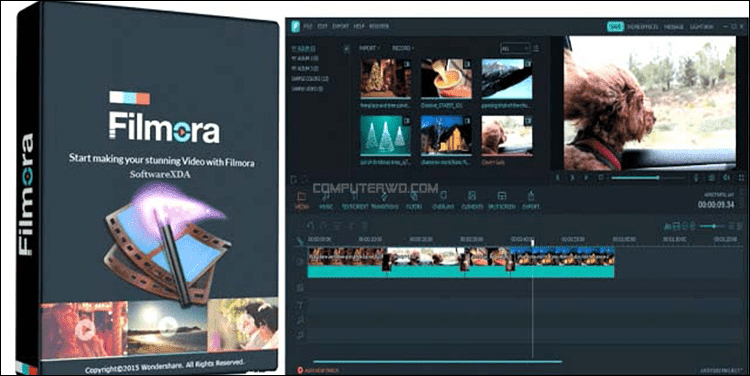Click the 00:00:09.34 timecode display
This screenshot has width=750, height=376.
716,205
